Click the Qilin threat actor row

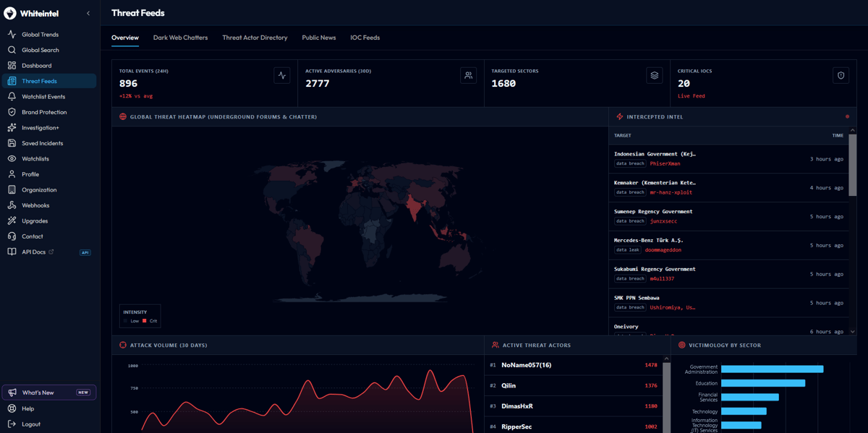[x=574, y=385]
